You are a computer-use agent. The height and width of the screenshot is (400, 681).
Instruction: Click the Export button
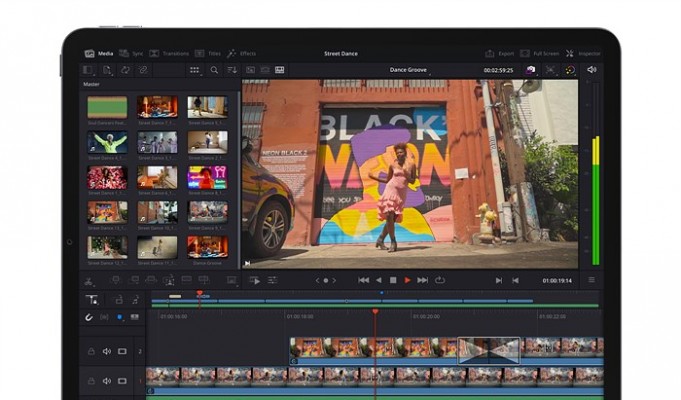pyautogui.click(x=499, y=53)
